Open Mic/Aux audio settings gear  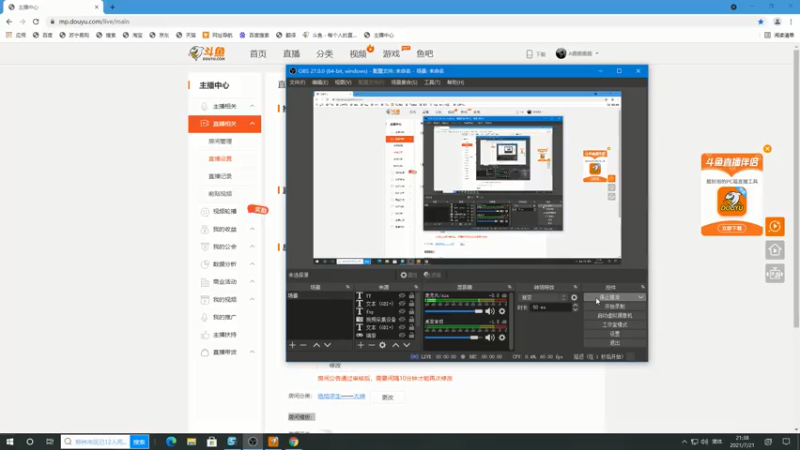(502, 311)
